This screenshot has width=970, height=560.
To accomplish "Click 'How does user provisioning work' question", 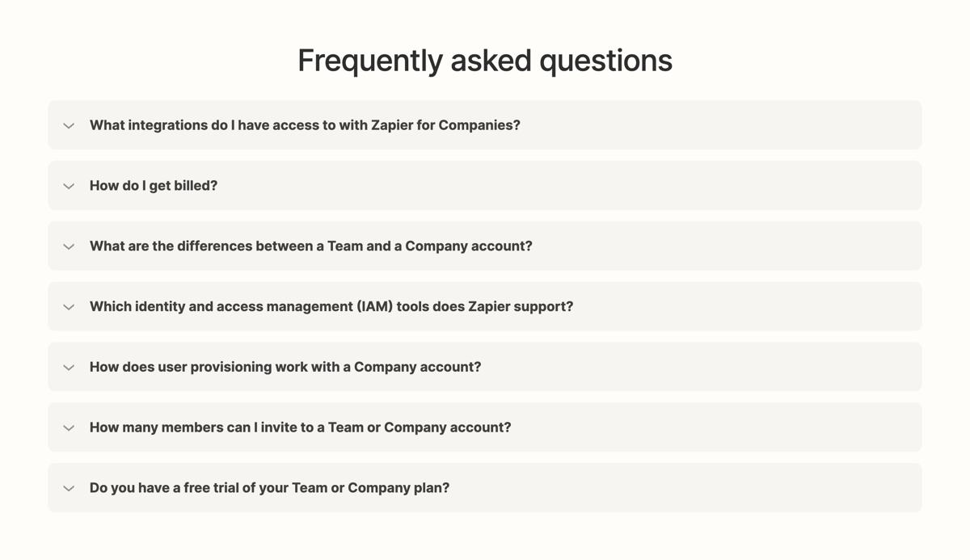I will (285, 367).
